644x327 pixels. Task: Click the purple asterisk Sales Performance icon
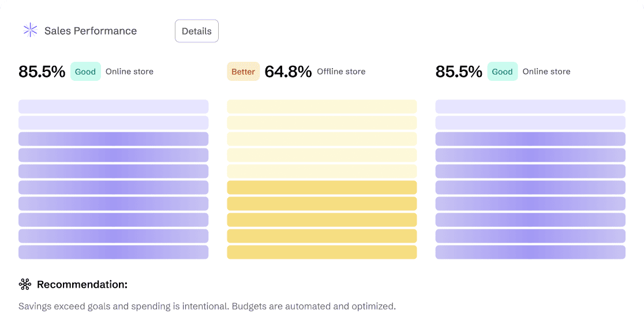(30, 31)
